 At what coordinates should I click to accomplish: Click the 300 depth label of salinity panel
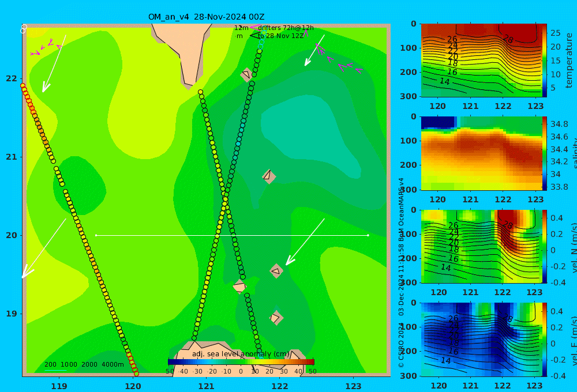click(x=409, y=190)
